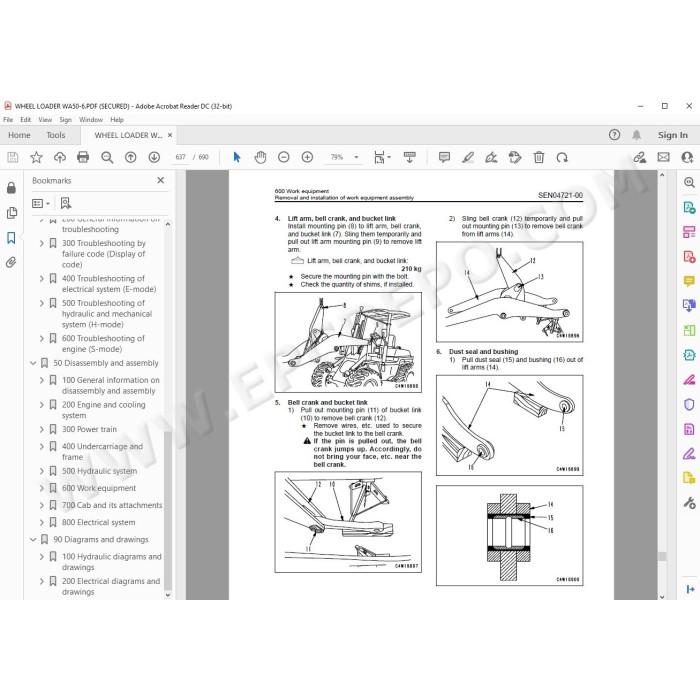700x700 pixels.
Task: Rotate page using rotate icon
Action: pos(562,157)
